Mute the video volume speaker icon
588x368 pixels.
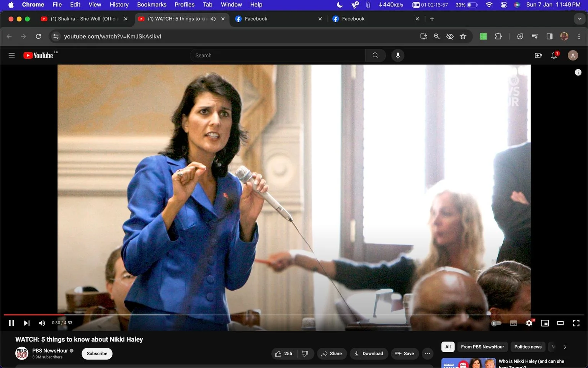point(42,323)
